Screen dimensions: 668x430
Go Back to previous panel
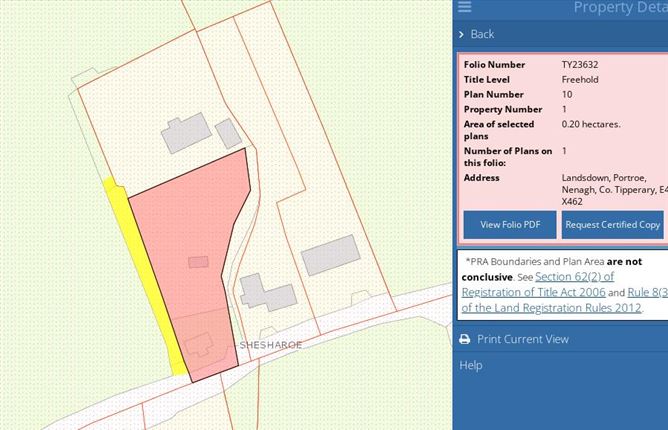click(482, 34)
